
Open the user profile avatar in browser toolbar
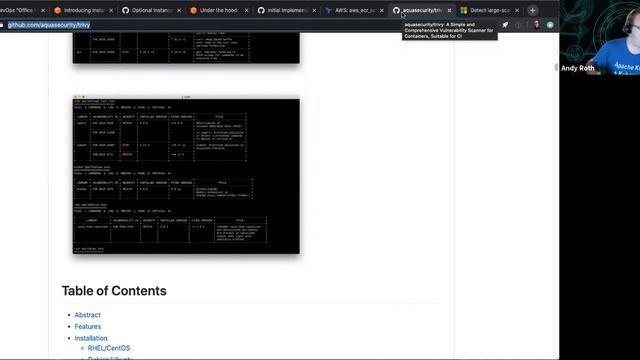pos(536,25)
